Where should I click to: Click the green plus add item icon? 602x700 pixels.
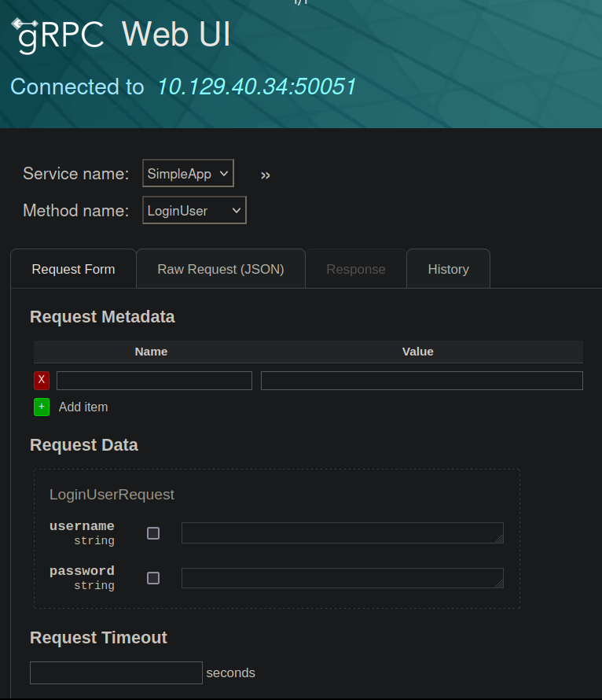pyautogui.click(x=42, y=407)
